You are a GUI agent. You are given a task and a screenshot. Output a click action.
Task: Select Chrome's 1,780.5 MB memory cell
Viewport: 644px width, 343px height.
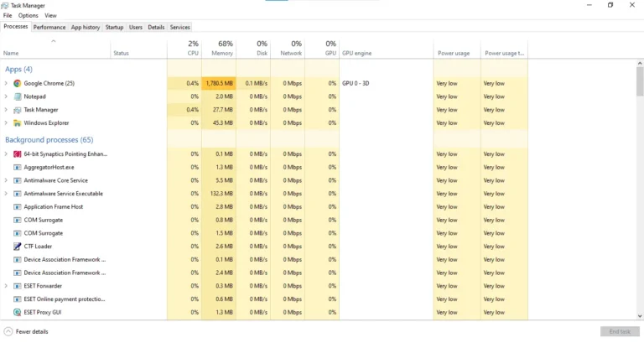(x=219, y=83)
